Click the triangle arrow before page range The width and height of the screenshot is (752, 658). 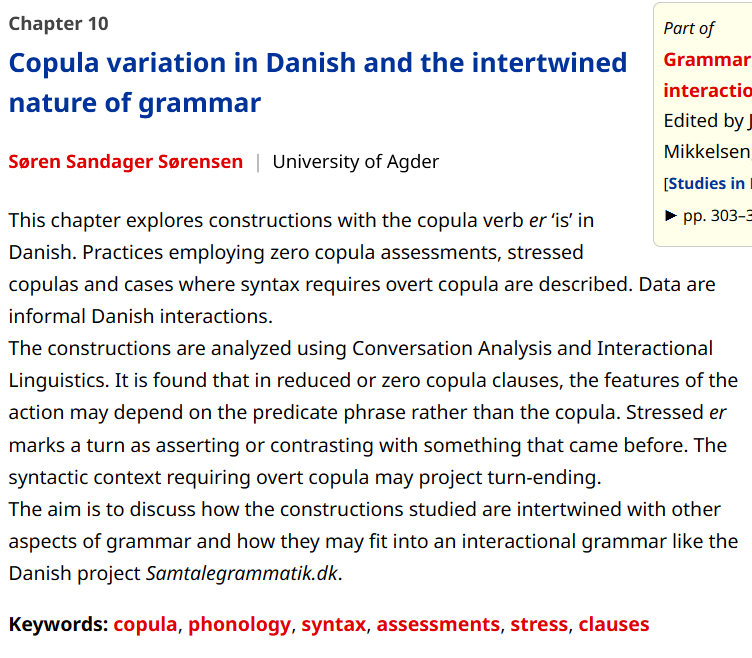[671, 215]
